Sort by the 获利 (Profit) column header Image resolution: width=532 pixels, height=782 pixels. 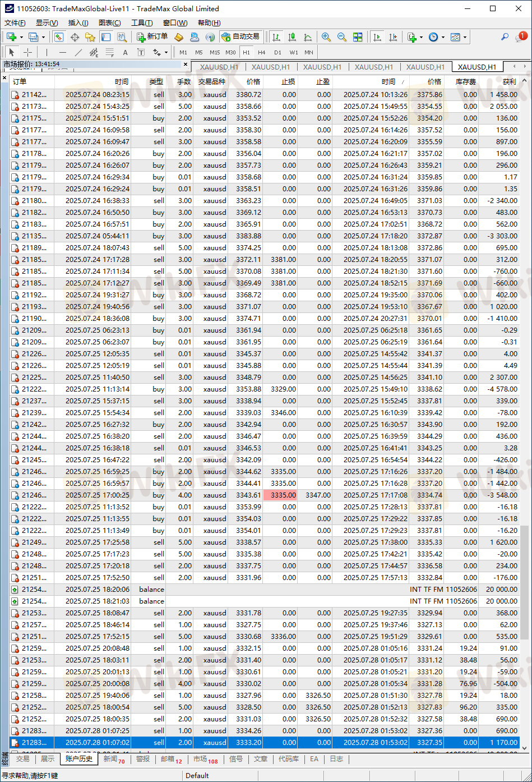pos(499,81)
